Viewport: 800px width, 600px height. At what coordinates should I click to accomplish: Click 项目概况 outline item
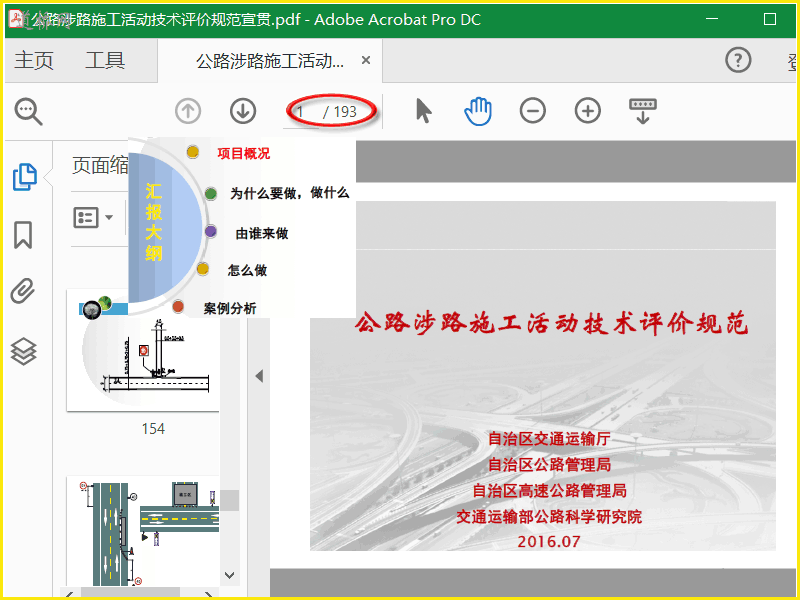point(243,153)
